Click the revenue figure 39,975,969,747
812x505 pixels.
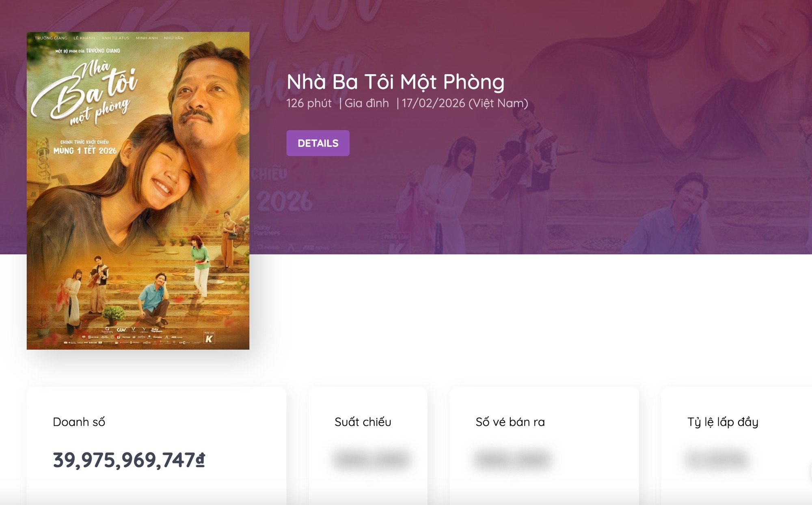click(x=124, y=460)
